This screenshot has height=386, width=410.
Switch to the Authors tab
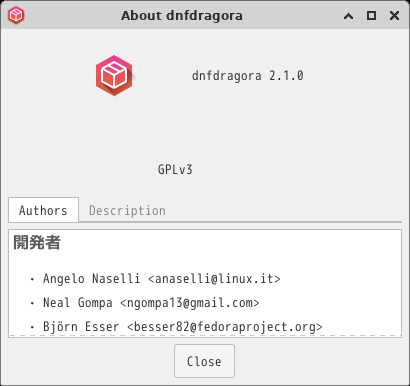click(x=43, y=210)
